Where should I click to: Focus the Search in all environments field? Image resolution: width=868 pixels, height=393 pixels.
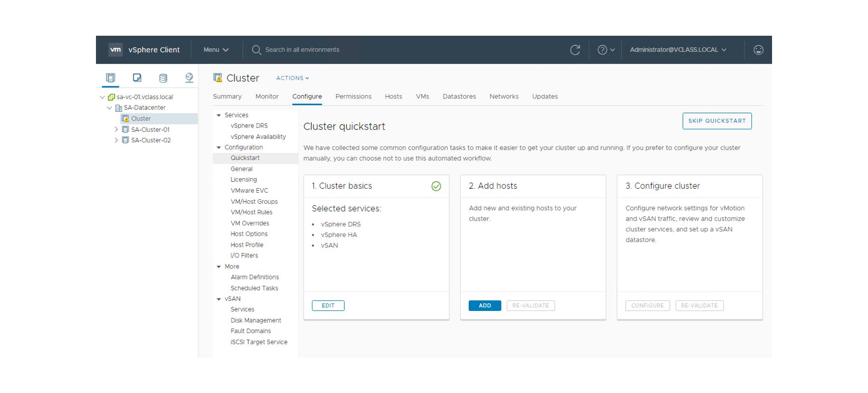click(302, 50)
